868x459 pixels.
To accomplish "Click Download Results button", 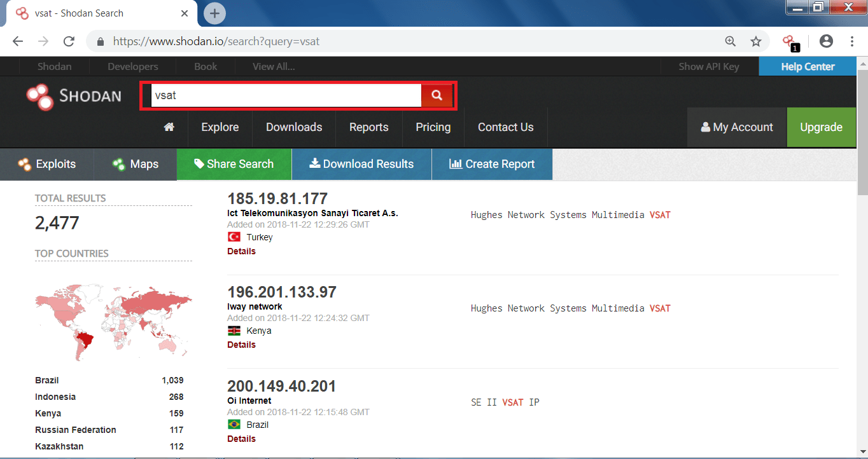I will pyautogui.click(x=361, y=164).
